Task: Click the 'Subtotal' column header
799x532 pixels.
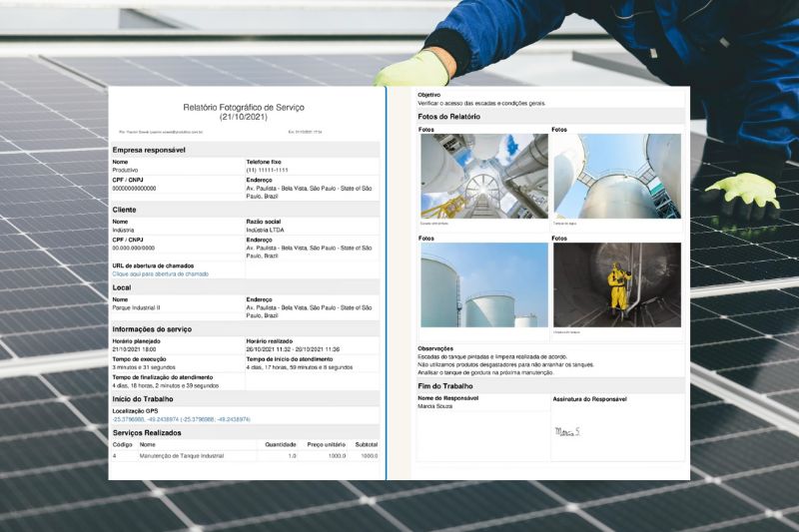Action: click(x=367, y=445)
